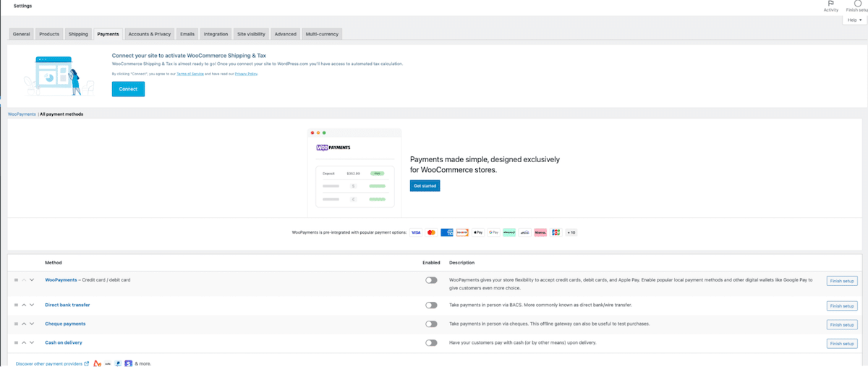
Task: Grab the Cheque payments drag handle
Action: (x=16, y=324)
